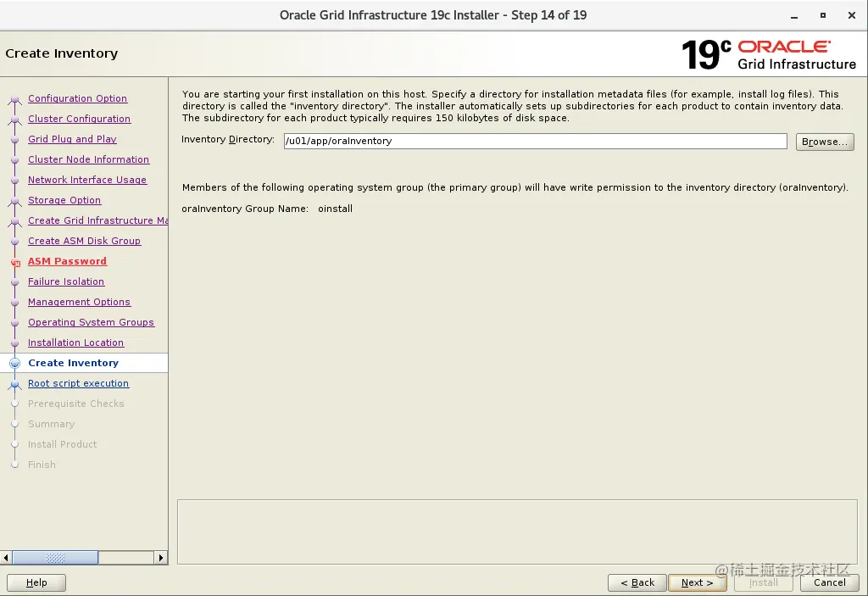Click the Root script execution node icon
Viewport: 868px width, 596px height.
[15, 385]
